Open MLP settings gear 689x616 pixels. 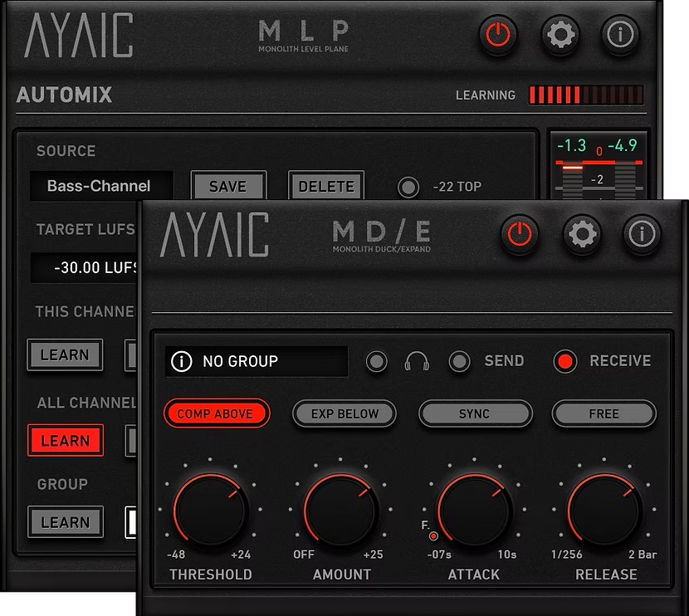click(561, 36)
